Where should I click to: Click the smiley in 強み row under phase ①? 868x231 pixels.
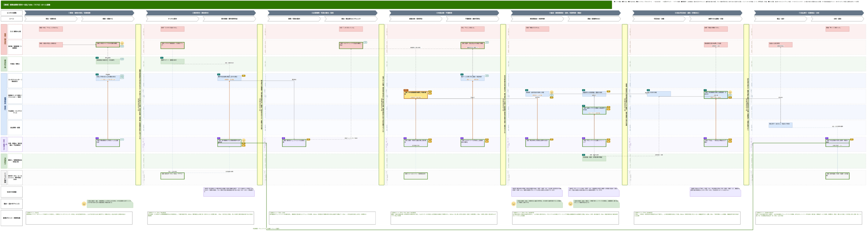(x=84, y=204)
